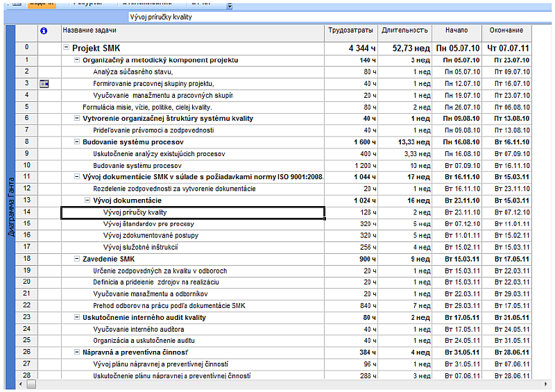Click the Диаграмма Ганта vertical view bar

(10, 207)
